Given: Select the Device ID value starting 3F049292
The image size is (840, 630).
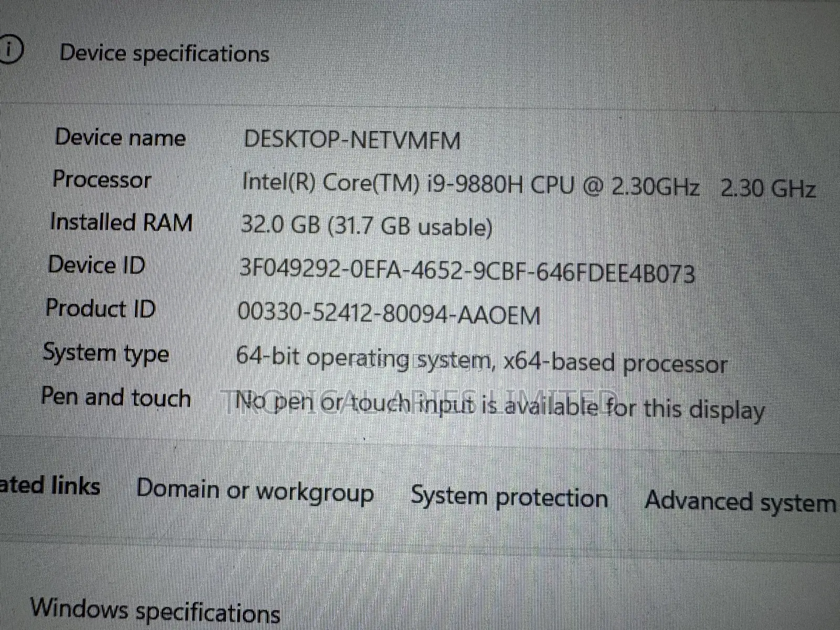Looking at the screenshot, I should [x=467, y=271].
